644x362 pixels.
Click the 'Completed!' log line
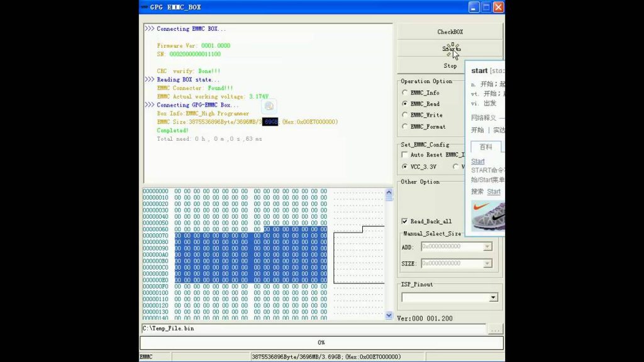coord(172,131)
